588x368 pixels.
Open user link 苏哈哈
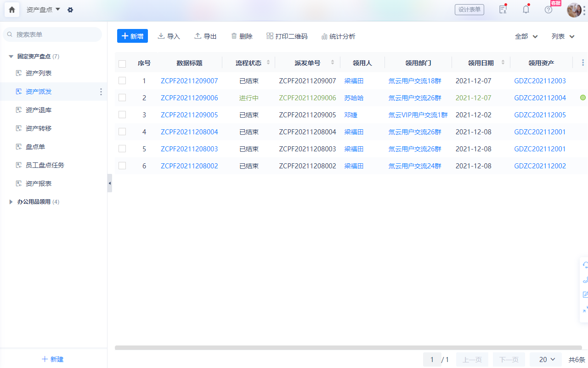[x=354, y=98]
